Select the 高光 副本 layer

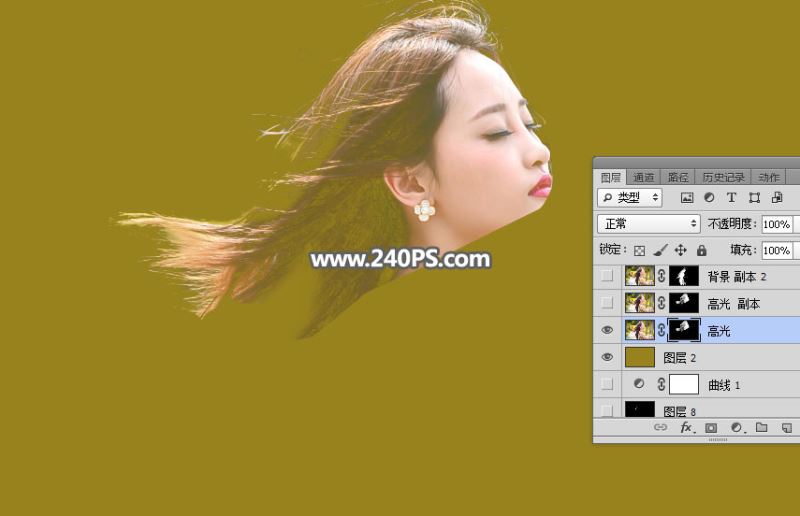(x=734, y=303)
